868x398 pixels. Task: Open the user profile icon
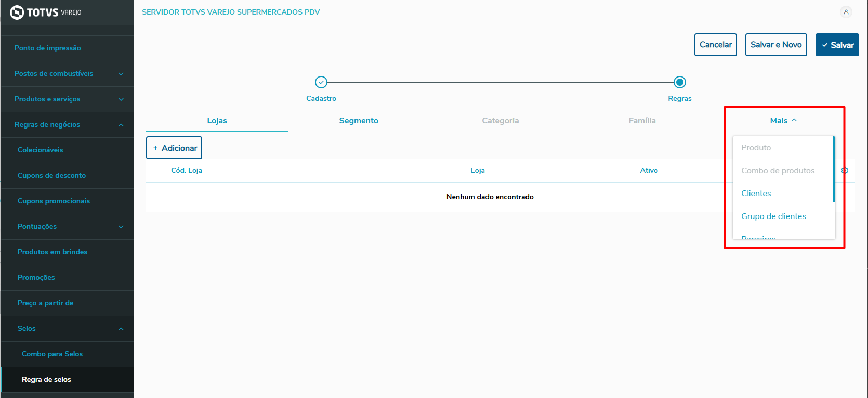coord(846,12)
